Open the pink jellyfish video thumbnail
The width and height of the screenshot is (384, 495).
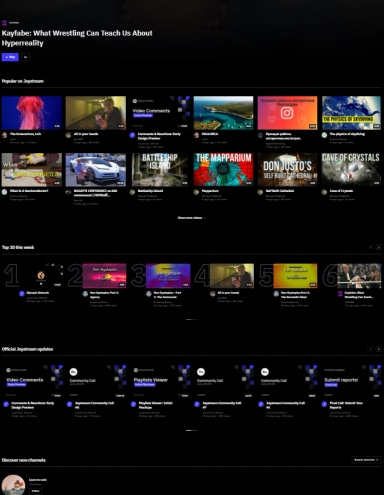32,113
